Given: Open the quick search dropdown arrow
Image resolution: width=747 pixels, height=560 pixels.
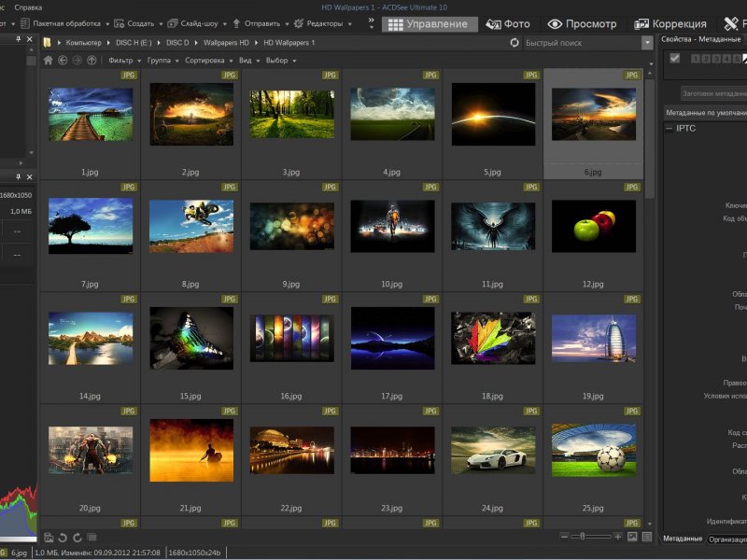Looking at the screenshot, I should [x=647, y=43].
